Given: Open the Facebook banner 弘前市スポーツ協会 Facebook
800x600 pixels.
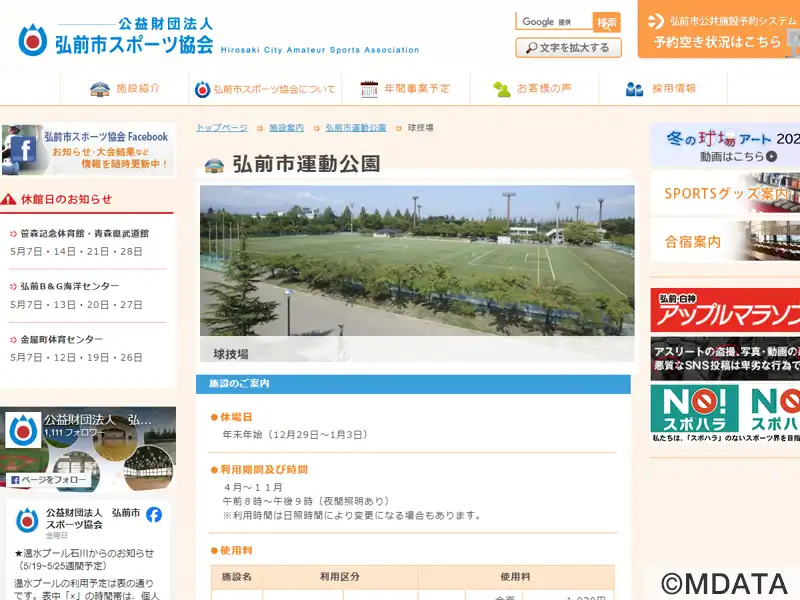Looking at the screenshot, I should point(88,150).
